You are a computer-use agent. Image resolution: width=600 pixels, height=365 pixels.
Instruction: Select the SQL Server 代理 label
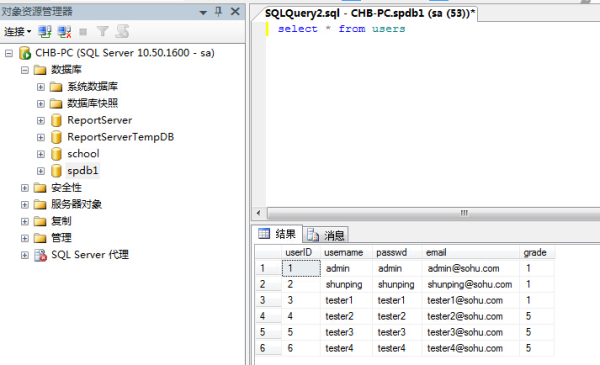click(x=90, y=255)
